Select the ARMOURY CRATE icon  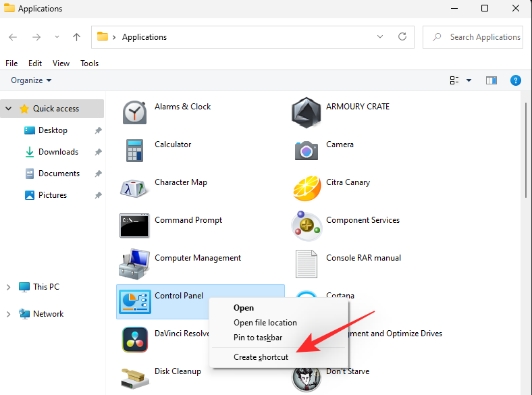tap(306, 111)
